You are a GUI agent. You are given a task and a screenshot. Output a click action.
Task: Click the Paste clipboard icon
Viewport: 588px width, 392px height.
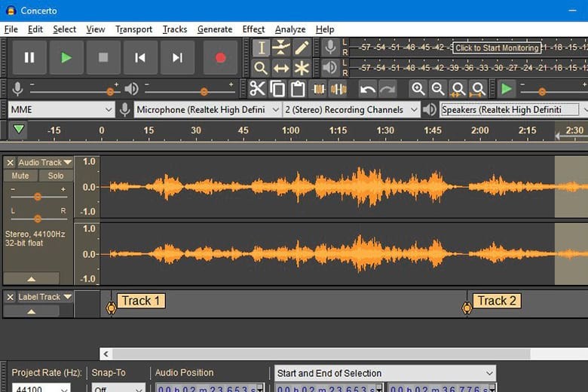click(298, 89)
